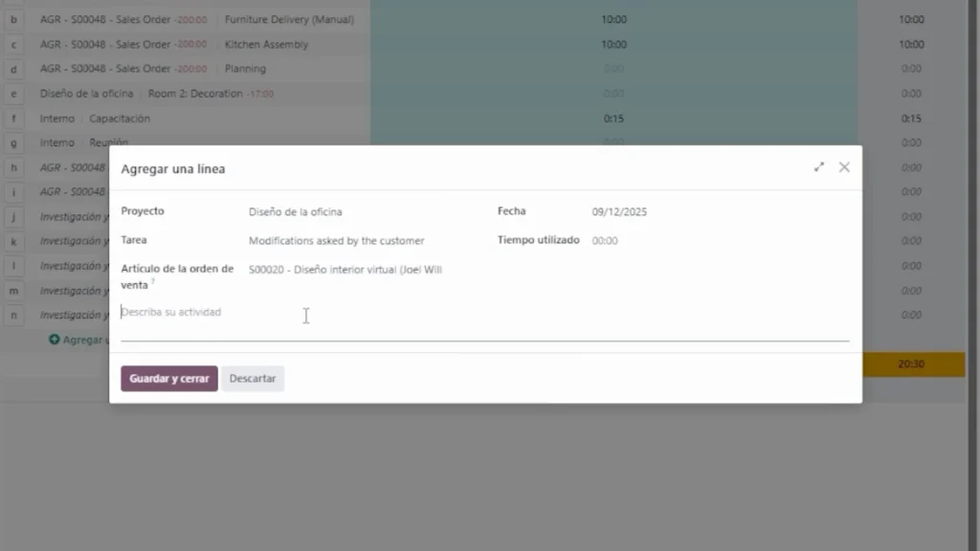The image size is (980, 551).
Task: Open the Artículo de la orden de venta dropdown
Action: coord(364,270)
